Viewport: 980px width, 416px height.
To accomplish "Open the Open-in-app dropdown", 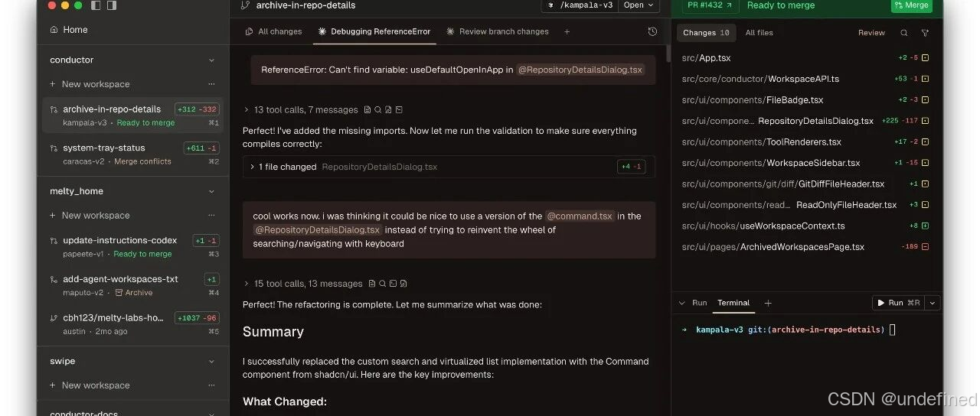I will (x=639, y=5).
